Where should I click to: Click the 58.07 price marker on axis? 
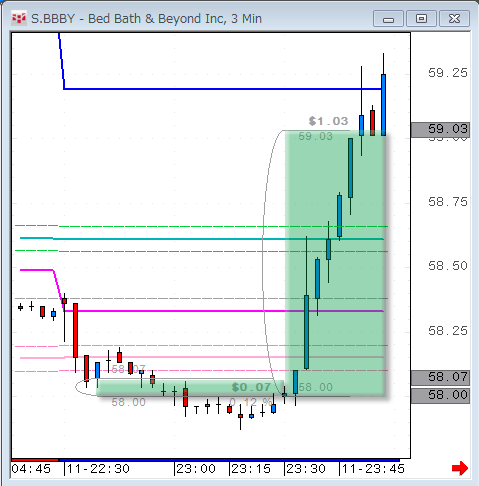[x=440, y=377]
